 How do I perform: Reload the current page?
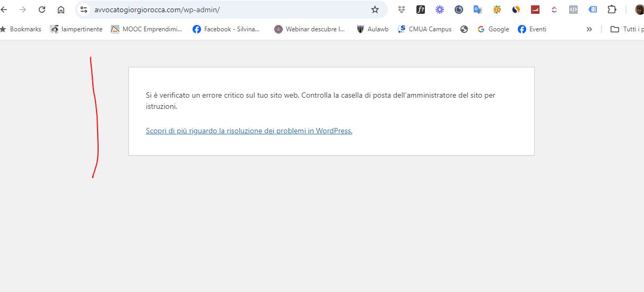click(x=42, y=10)
